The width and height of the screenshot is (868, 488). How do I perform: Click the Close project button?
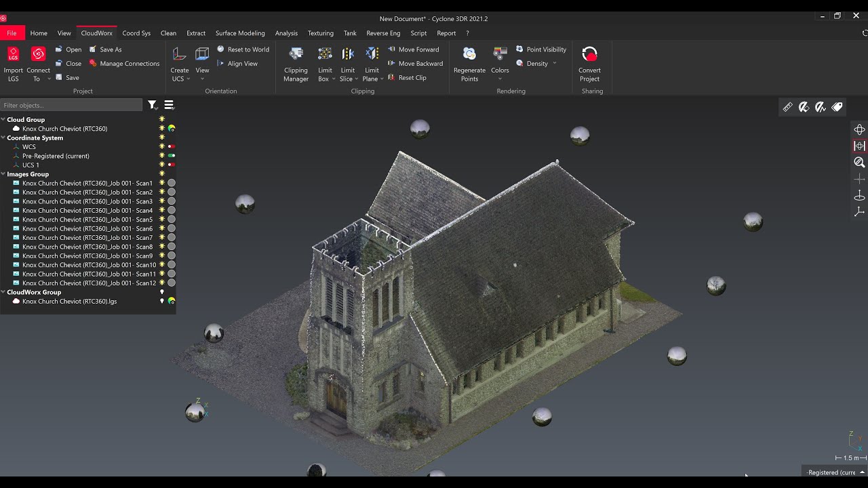coord(68,64)
